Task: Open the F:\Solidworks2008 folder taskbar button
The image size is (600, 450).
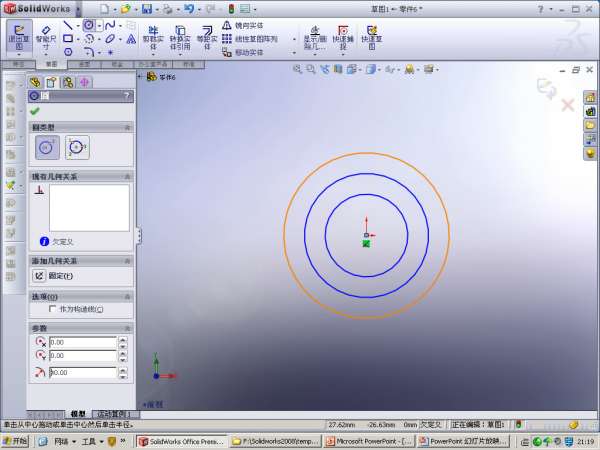Action: (275, 441)
